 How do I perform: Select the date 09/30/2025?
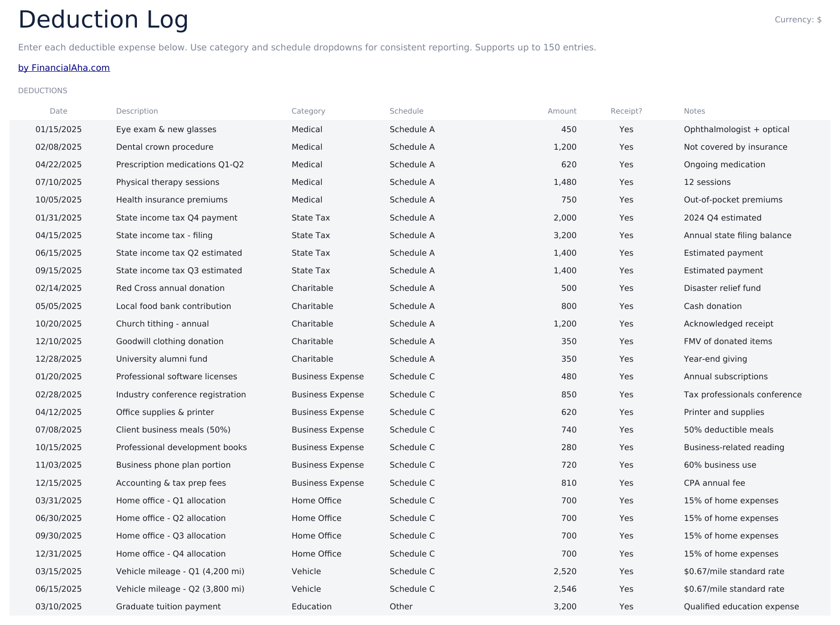click(x=58, y=536)
